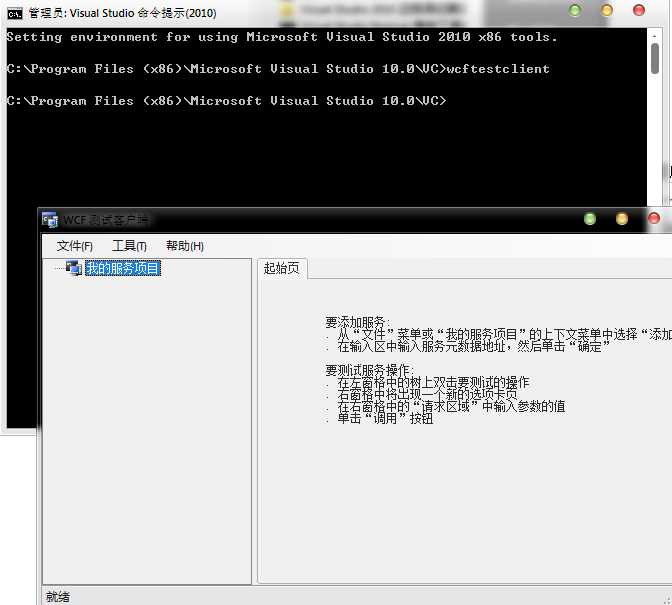The height and width of the screenshot is (605, 672).
Task: Switch to the 起始页 tab
Action: coord(282,269)
